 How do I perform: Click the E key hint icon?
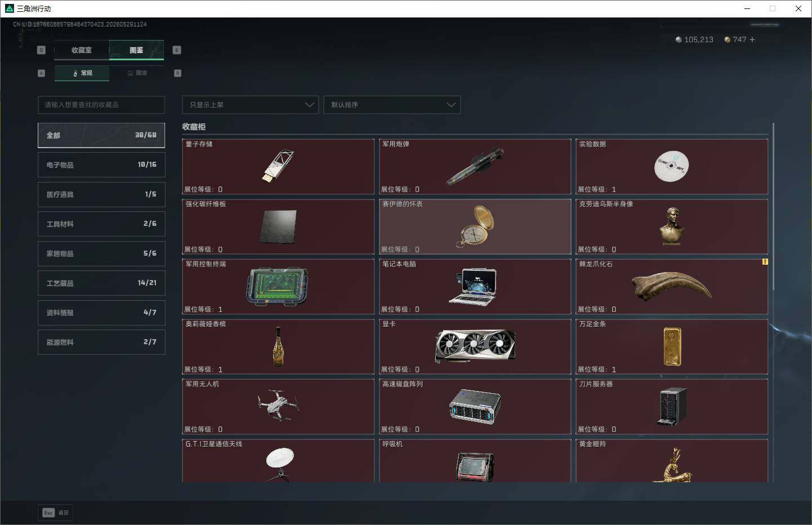[x=177, y=50]
